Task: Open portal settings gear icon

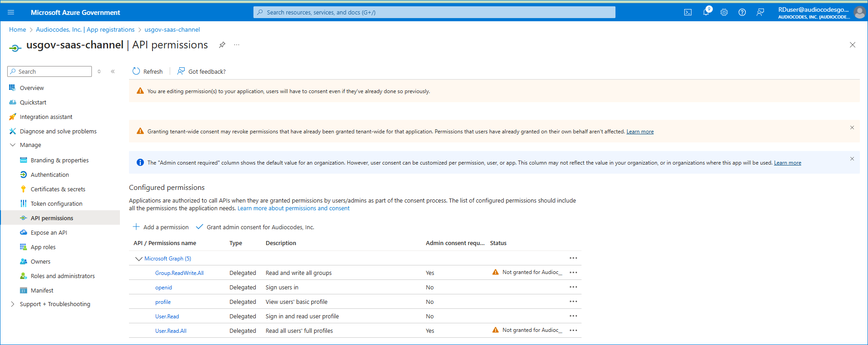Action: coord(724,12)
